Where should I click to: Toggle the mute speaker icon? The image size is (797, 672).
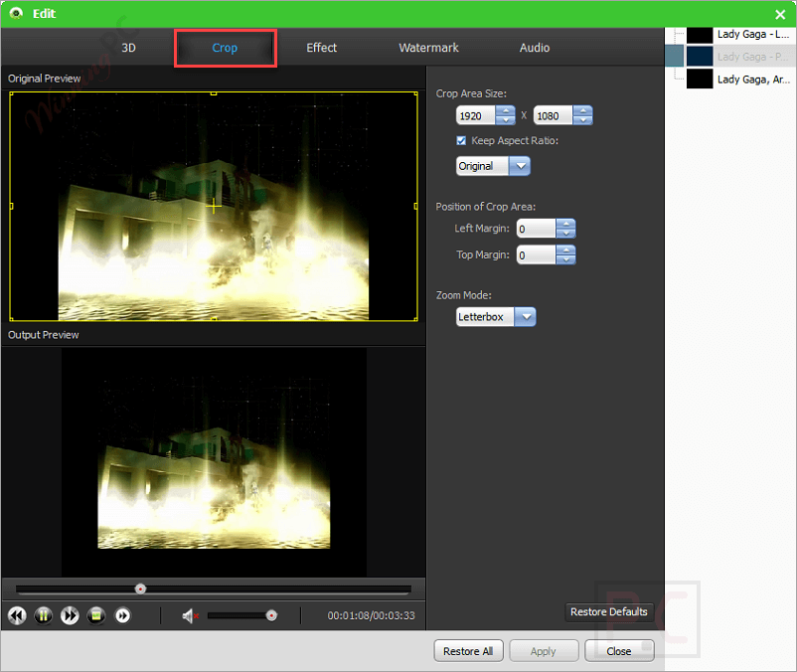point(190,616)
